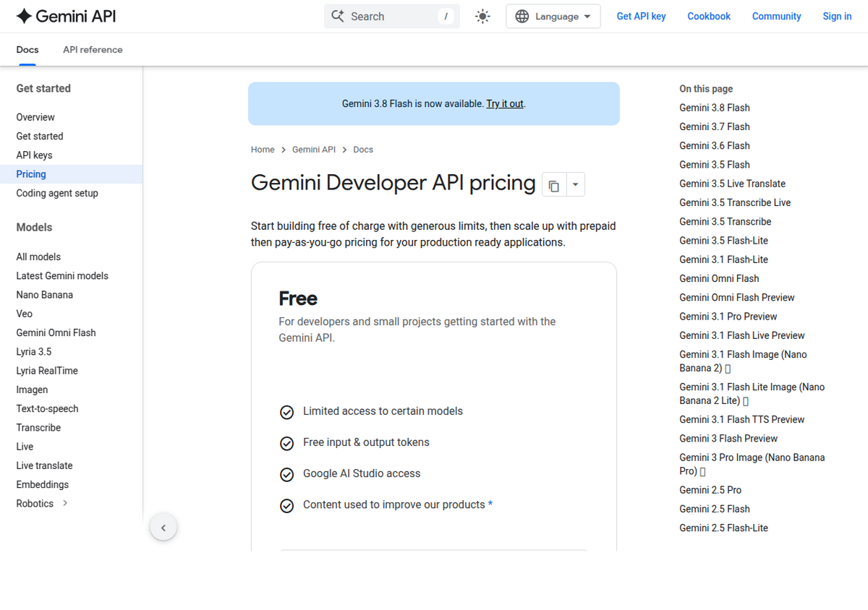Toggle the light/dark theme sun icon
The width and height of the screenshot is (868, 610).
pos(482,17)
